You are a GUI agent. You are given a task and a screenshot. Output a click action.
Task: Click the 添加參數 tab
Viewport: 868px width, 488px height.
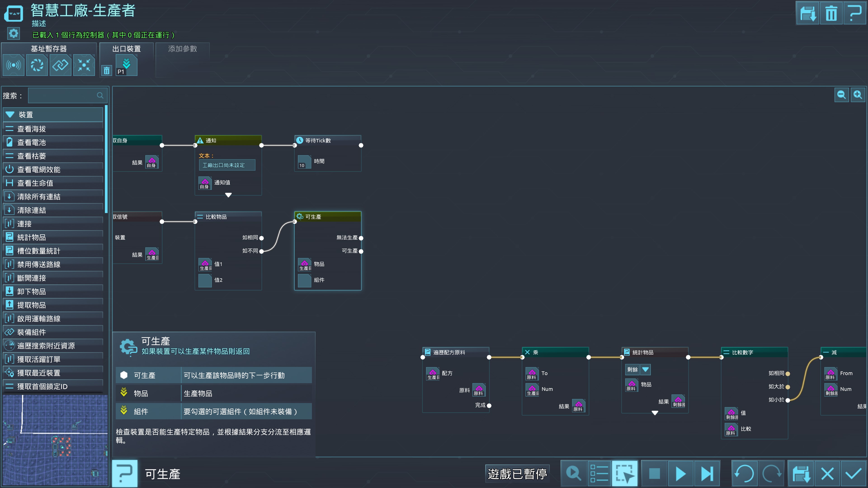tap(182, 49)
